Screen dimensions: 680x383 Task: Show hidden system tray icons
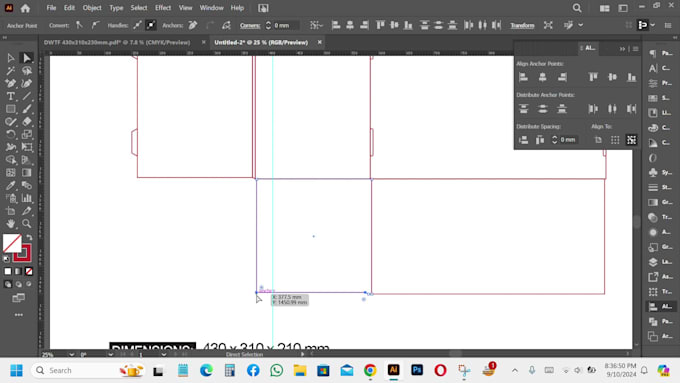(x=515, y=370)
